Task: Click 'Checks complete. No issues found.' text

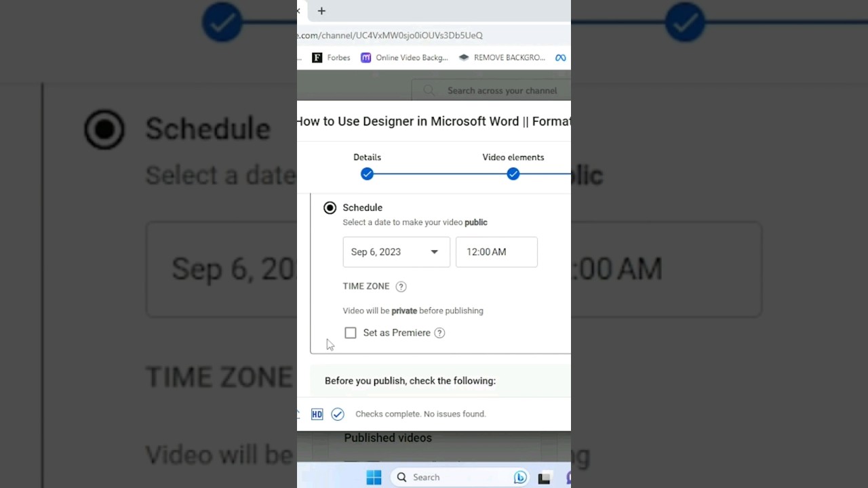Action: (x=420, y=414)
